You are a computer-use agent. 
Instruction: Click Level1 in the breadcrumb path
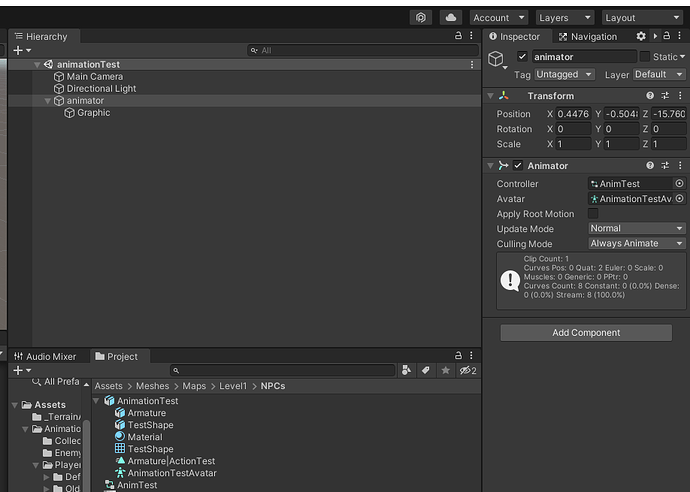point(232,386)
